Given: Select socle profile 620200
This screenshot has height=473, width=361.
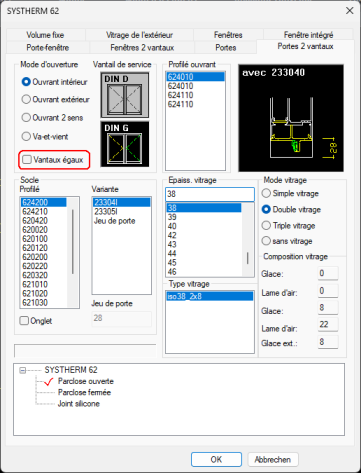Looking at the screenshot, I should pyautogui.click(x=44, y=257).
